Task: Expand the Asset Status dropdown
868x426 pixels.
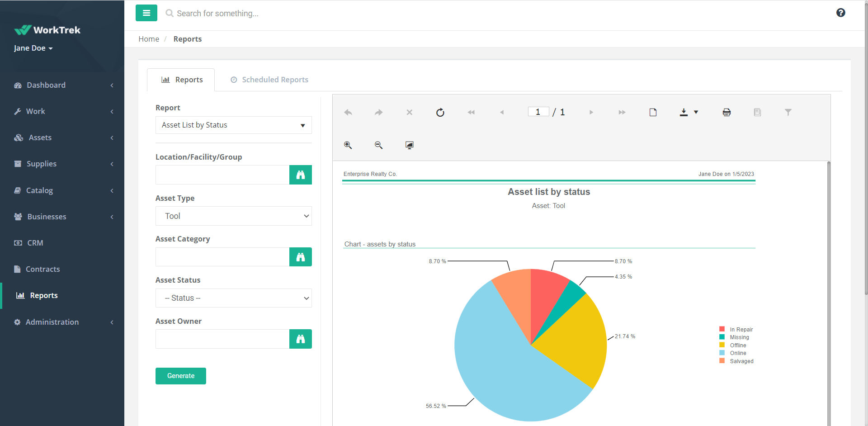Action: (x=233, y=298)
